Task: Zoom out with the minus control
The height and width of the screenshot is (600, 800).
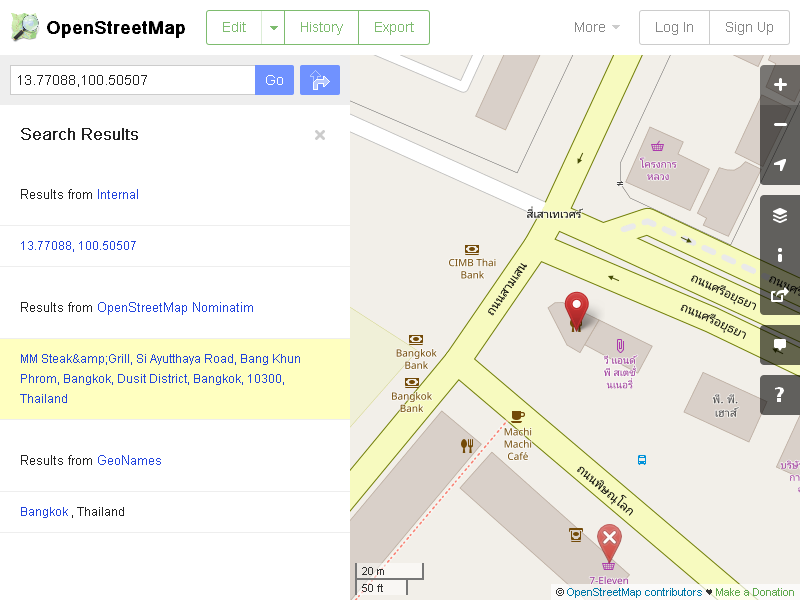Action: [x=780, y=124]
